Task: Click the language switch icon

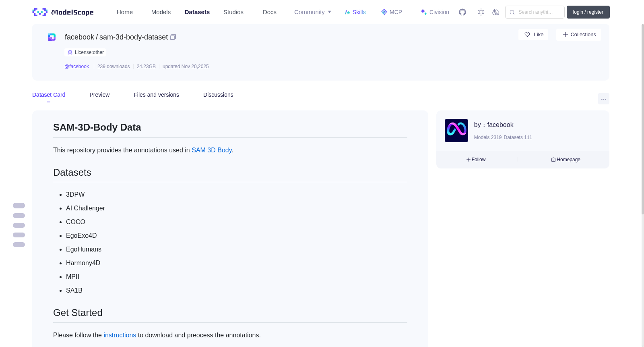Action: [x=495, y=12]
